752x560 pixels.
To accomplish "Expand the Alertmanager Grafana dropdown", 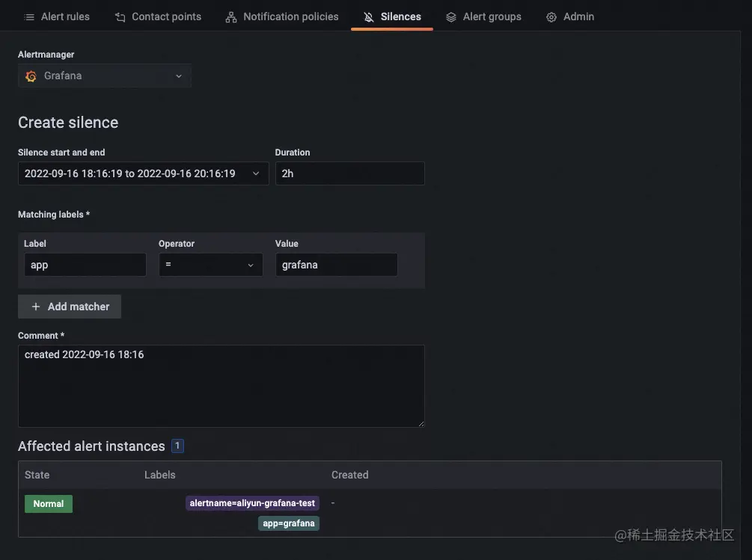I will click(x=105, y=76).
